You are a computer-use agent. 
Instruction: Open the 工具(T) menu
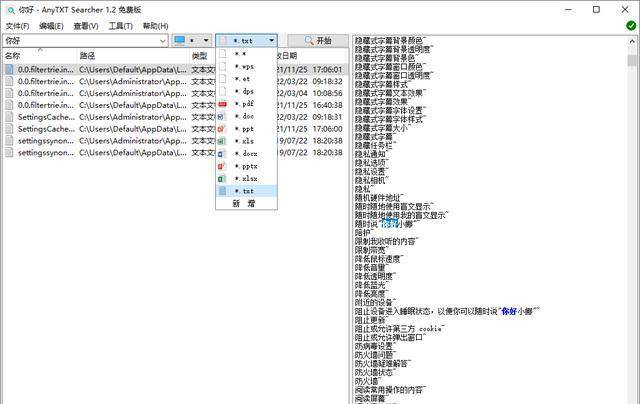click(x=120, y=26)
